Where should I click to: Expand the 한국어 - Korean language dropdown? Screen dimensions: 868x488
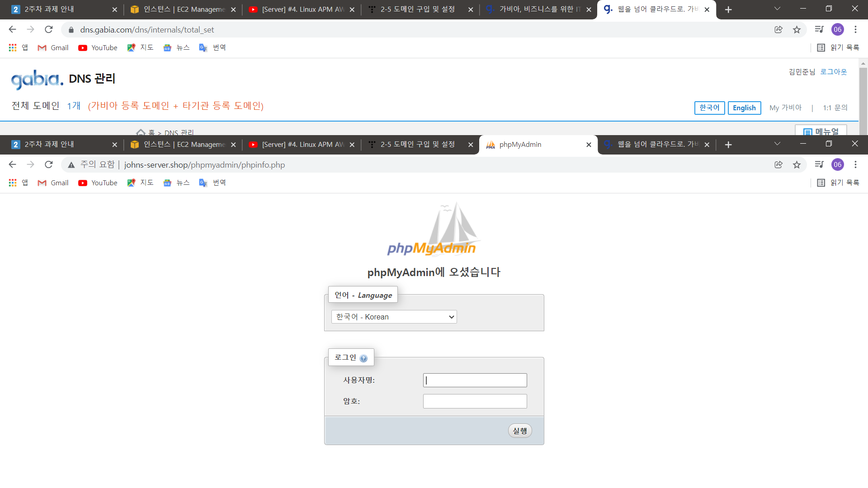pyautogui.click(x=394, y=317)
